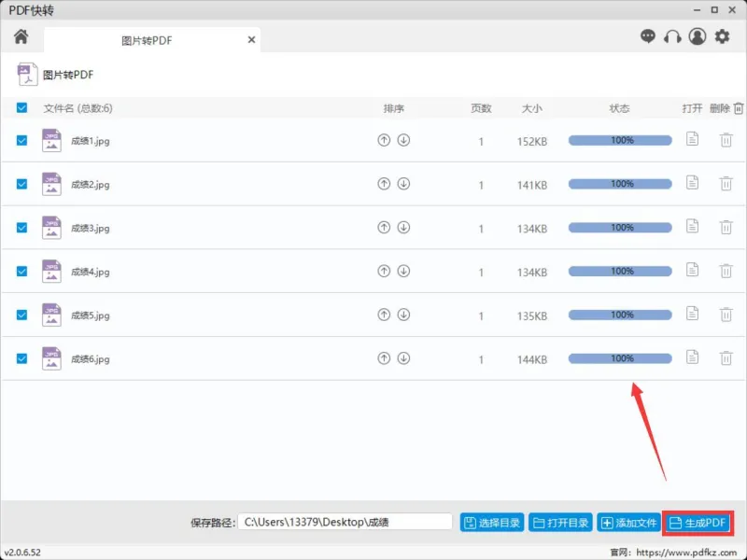Move 成绩2.jpg up in order
This screenshot has height=560, width=747.
(x=384, y=184)
